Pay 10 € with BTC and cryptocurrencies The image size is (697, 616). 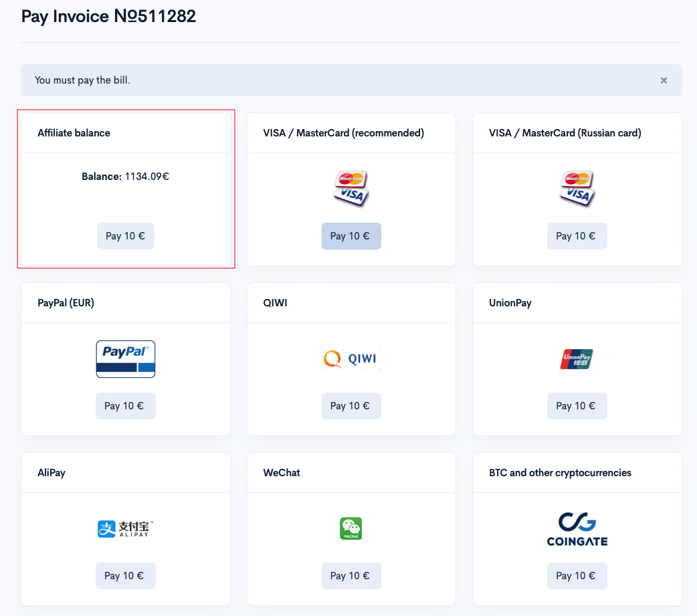pyautogui.click(x=577, y=576)
